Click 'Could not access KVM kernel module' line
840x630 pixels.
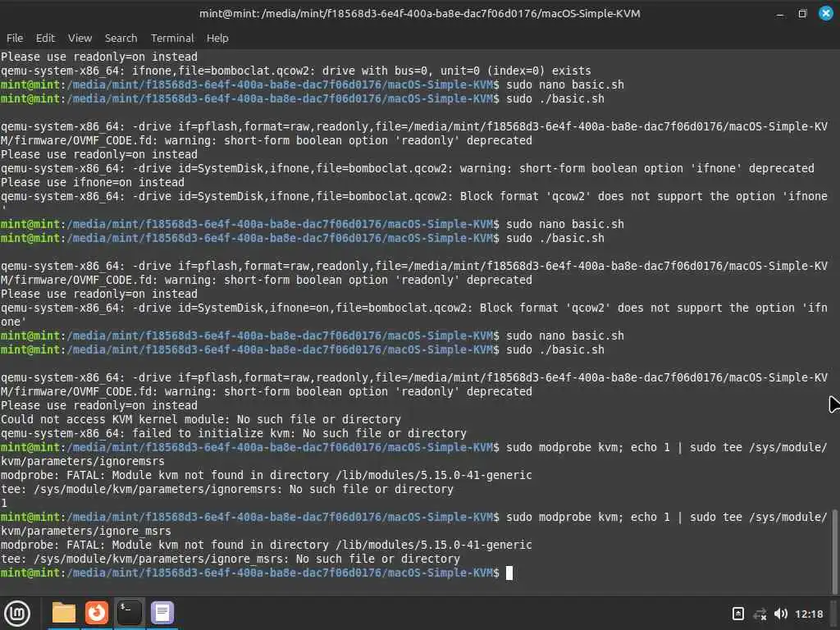[200, 419]
